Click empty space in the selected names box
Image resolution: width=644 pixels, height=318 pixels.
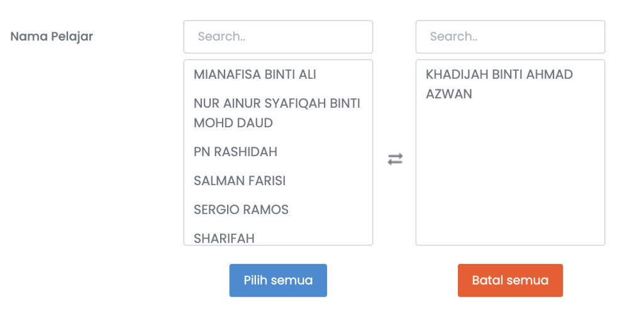(510, 183)
